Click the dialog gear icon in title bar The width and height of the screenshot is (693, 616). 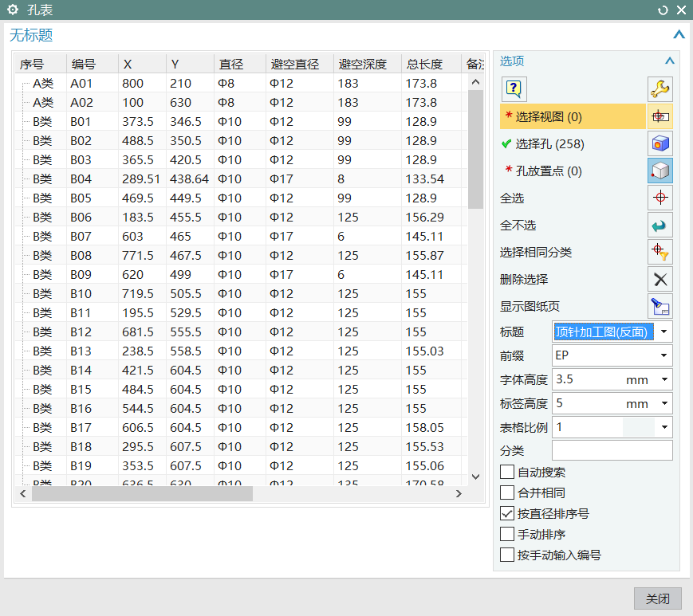(13, 10)
